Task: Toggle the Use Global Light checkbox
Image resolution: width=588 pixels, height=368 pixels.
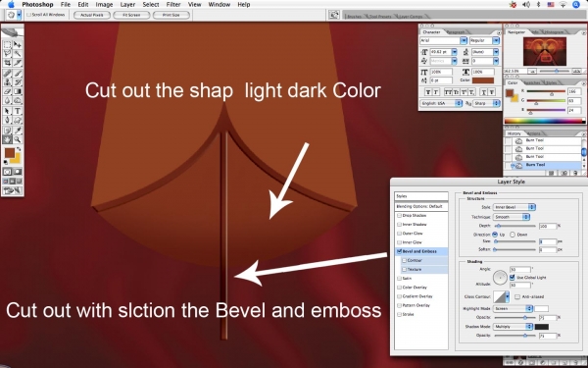Action: 512,277
